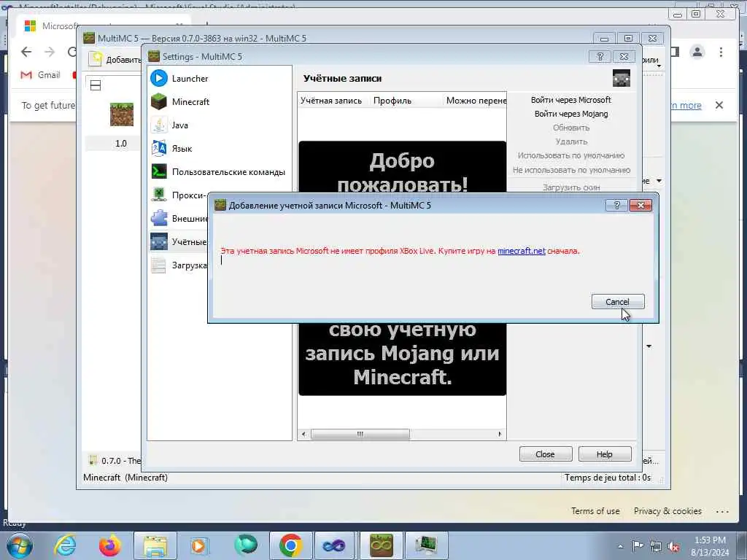This screenshot has width=747, height=560.
Task: Click the Settings title bar help icon
Action: [x=600, y=57]
